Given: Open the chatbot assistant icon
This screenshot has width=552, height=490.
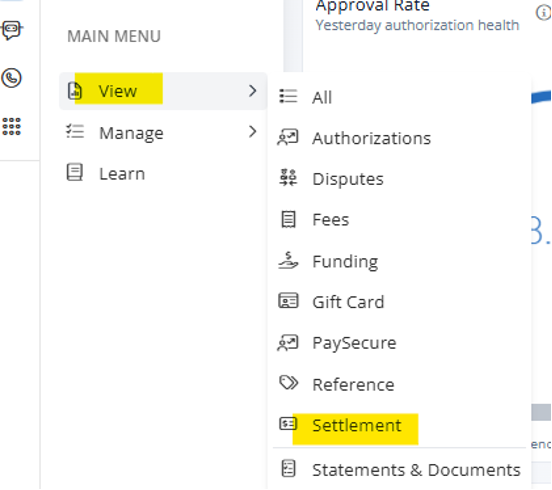Looking at the screenshot, I should pyautogui.click(x=12, y=30).
